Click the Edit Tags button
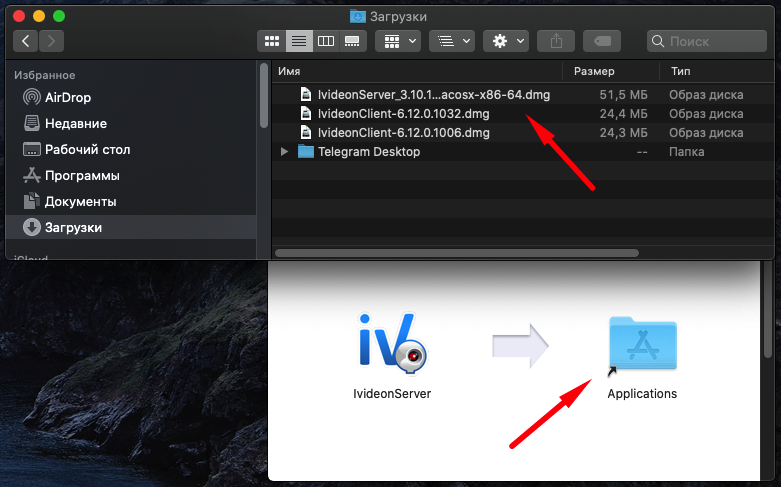This screenshot has height=487, width=781. tap(602, 41)
